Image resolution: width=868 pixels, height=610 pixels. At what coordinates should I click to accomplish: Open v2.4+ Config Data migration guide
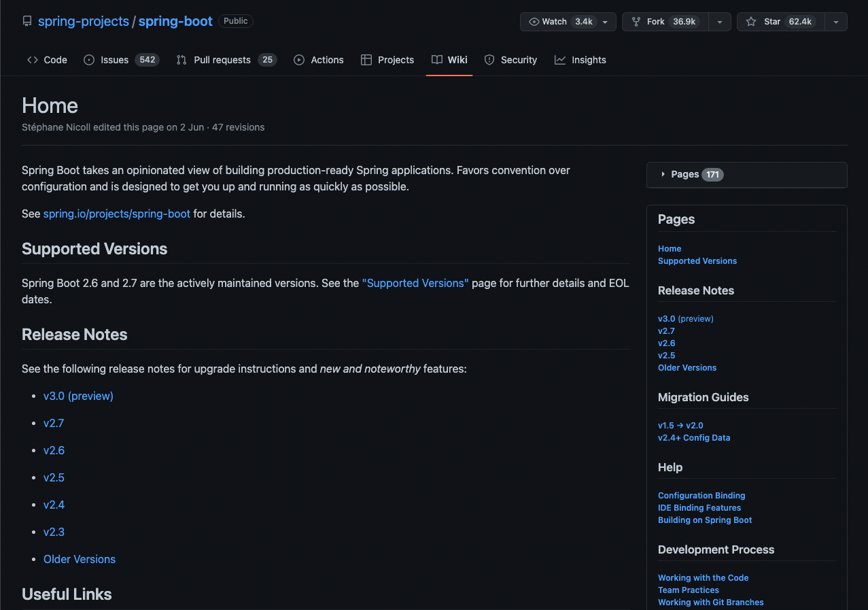694,438
